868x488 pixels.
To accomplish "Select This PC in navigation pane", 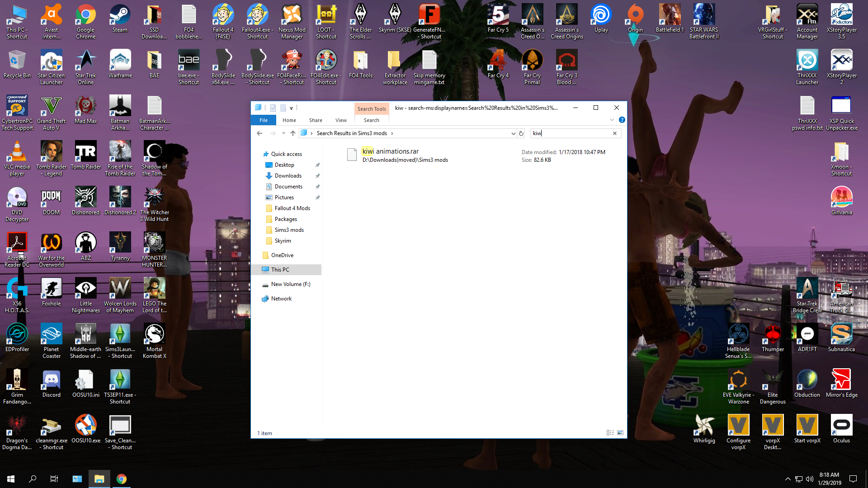I will click(287, 270).
